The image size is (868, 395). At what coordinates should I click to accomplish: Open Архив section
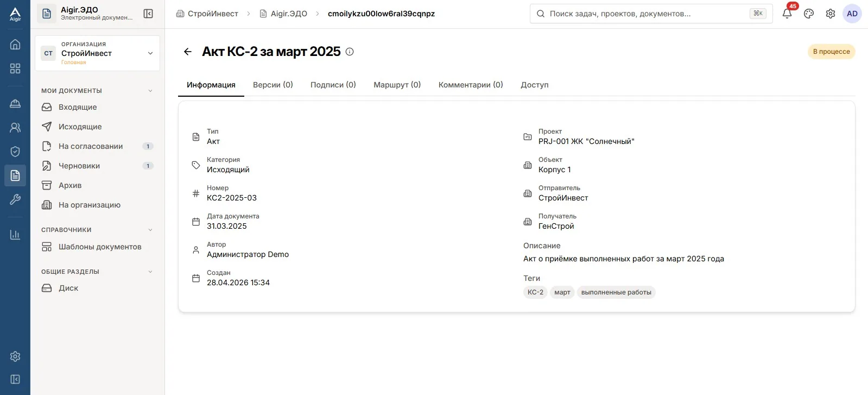click(97, 185)
